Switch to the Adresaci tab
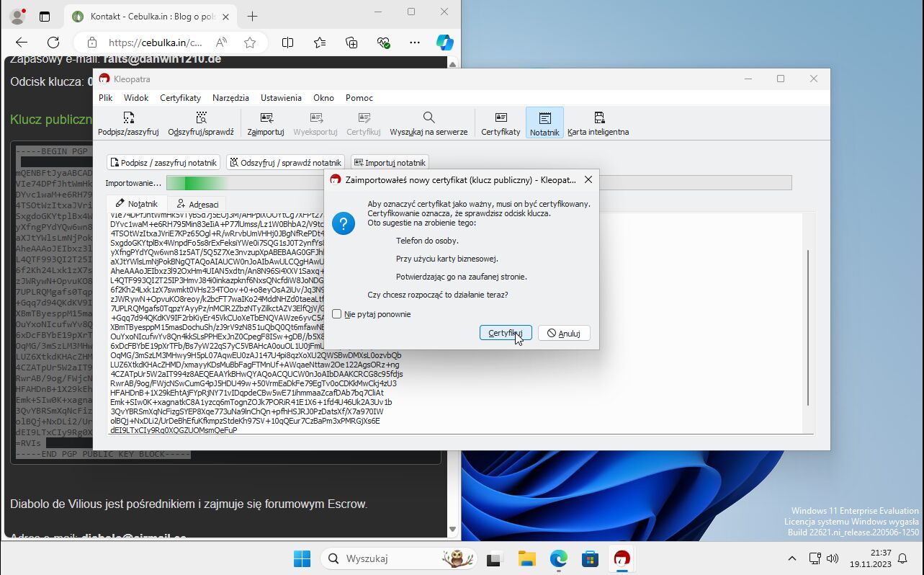 point(198,204)
